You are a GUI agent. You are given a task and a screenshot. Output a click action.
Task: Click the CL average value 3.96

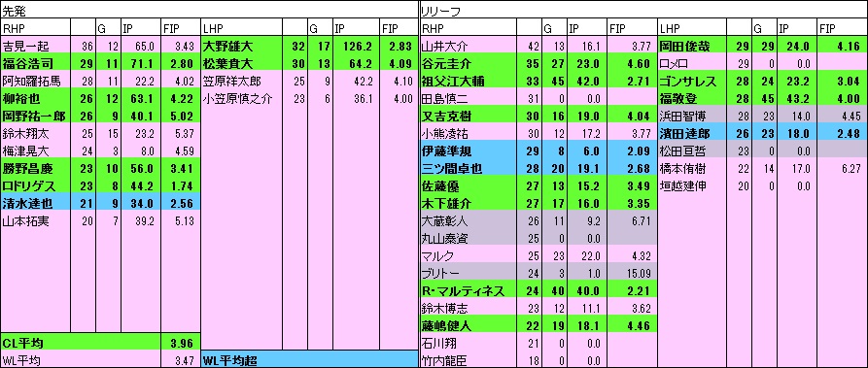pyautogui.click(x=181, y=344)
